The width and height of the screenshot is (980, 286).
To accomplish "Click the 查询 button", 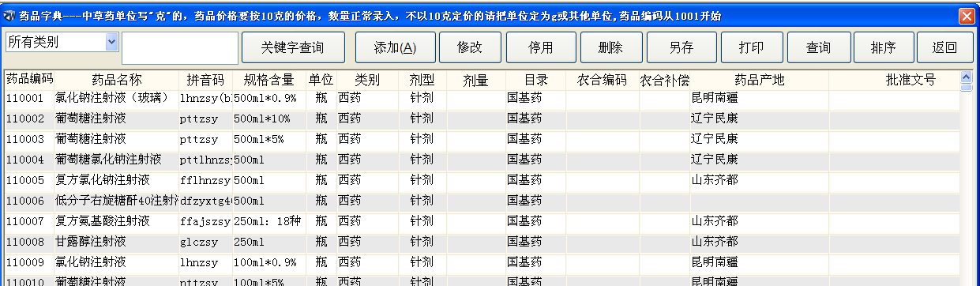I will (x=818, y=47).
